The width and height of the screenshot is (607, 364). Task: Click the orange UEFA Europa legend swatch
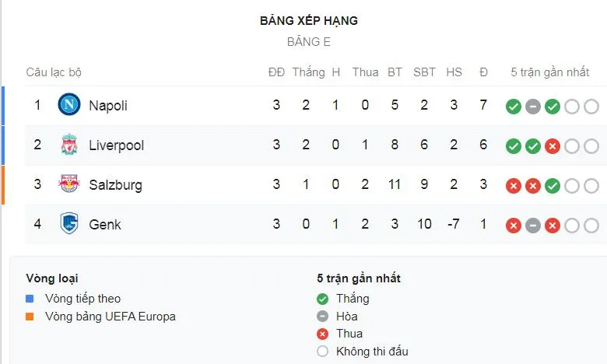tap(30, 317)
